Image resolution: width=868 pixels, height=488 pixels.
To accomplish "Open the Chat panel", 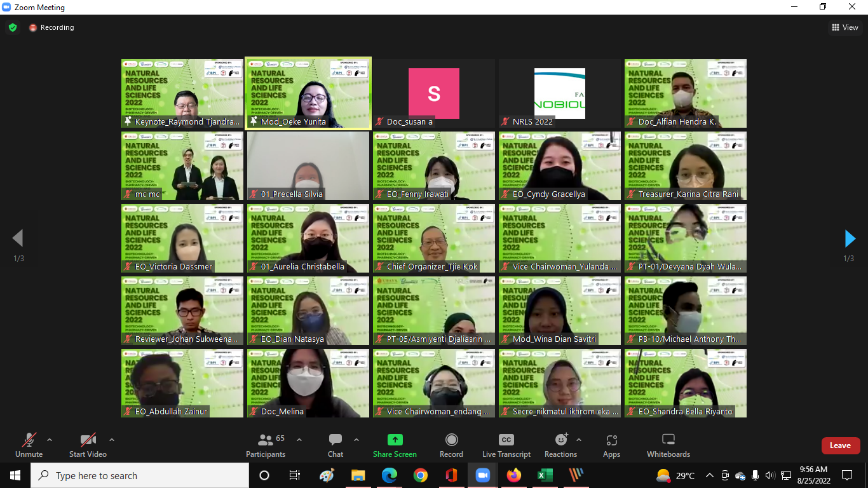I will [x=335, y=445].
